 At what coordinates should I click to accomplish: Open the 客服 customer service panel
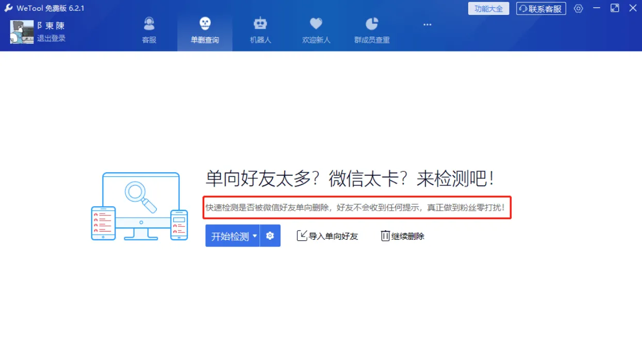tap(149, 29)
